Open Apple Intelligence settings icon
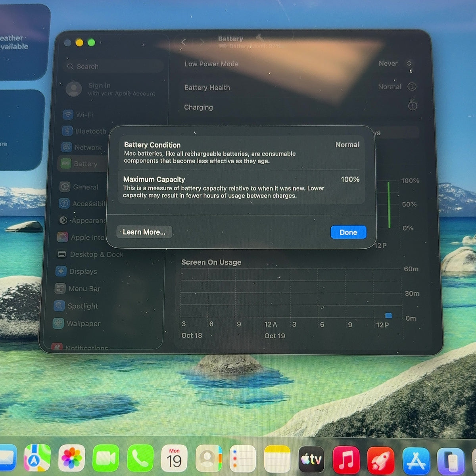 (62, 237)
